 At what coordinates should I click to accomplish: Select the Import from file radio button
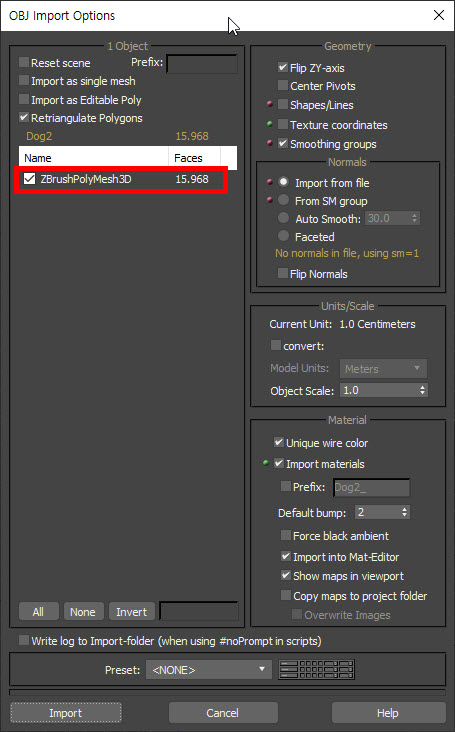(x=283, y=182)
